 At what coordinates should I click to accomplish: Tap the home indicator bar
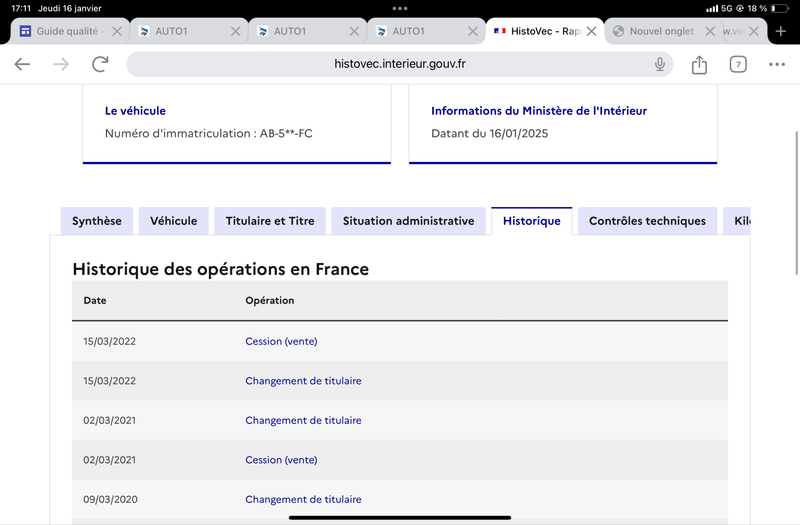[x=399, y=517]
